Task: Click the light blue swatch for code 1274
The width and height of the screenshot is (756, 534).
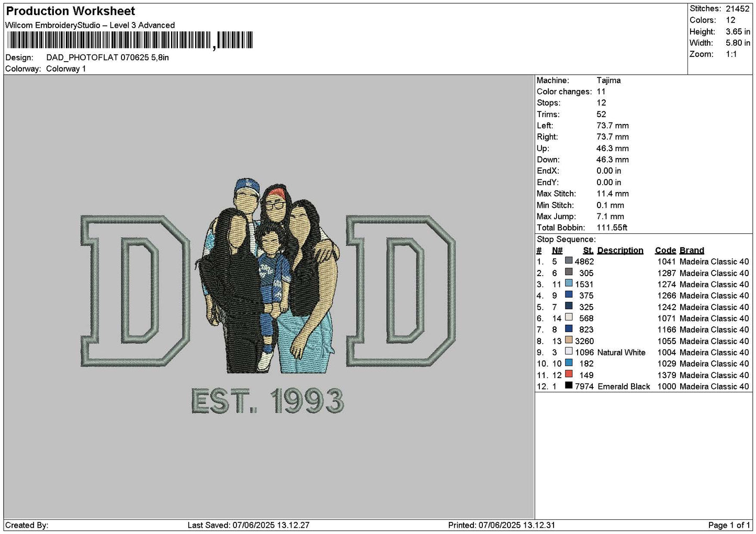Action: point(569,283)
